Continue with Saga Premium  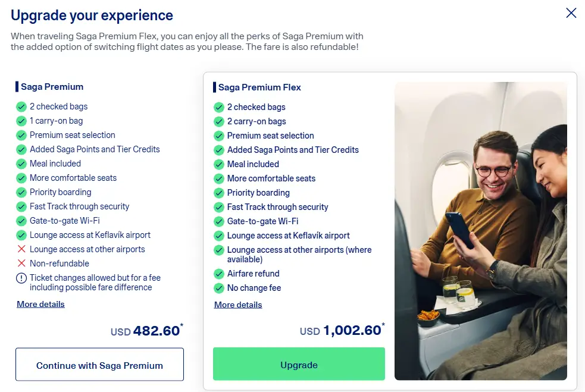tap(99, 365)
